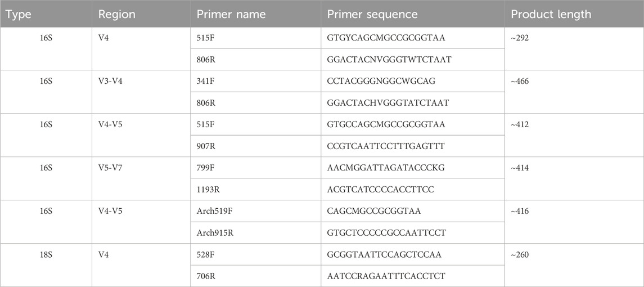Click the Region column header
644x287 pixels.
coord(141,14)
